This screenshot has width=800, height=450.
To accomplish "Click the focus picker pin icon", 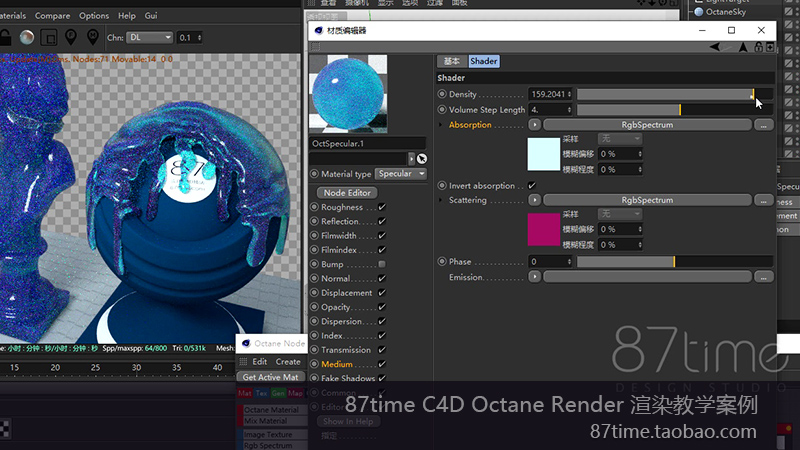I will (71, 37).
